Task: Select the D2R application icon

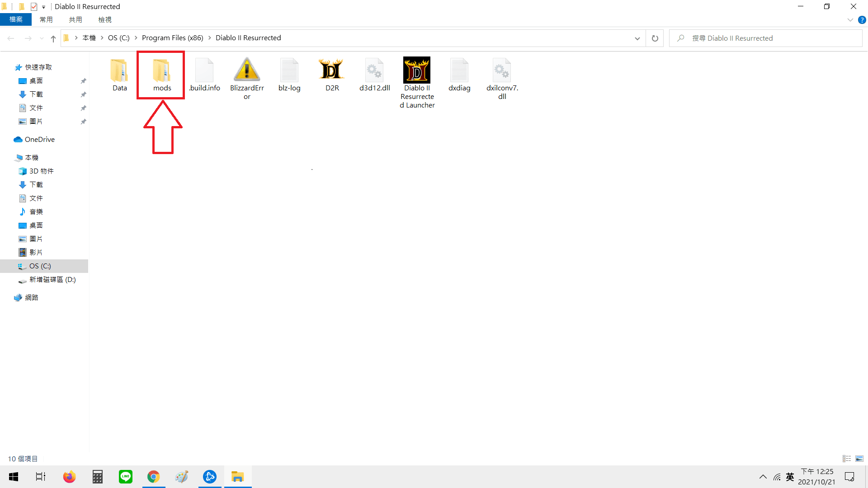Action: [x=332, y=70]
